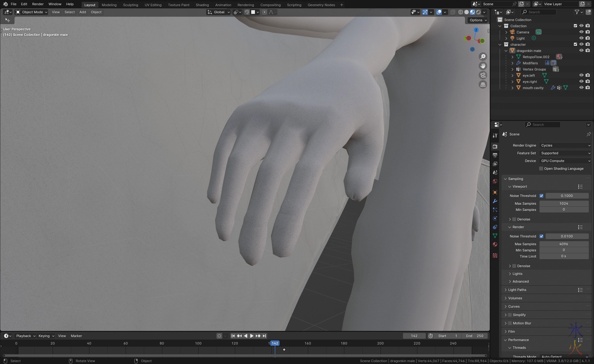Disable viewport Noise Threshold checkbox
The image size is (594, 364).
tap(541, 196)
